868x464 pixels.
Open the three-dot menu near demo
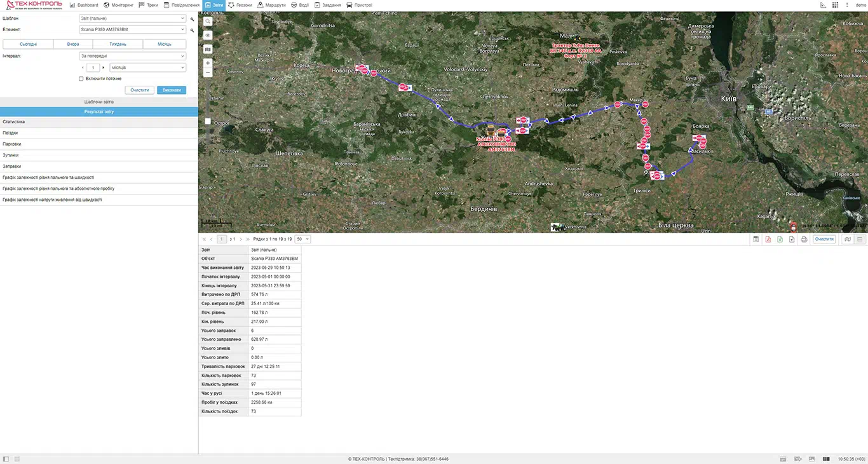click(848, 5)
